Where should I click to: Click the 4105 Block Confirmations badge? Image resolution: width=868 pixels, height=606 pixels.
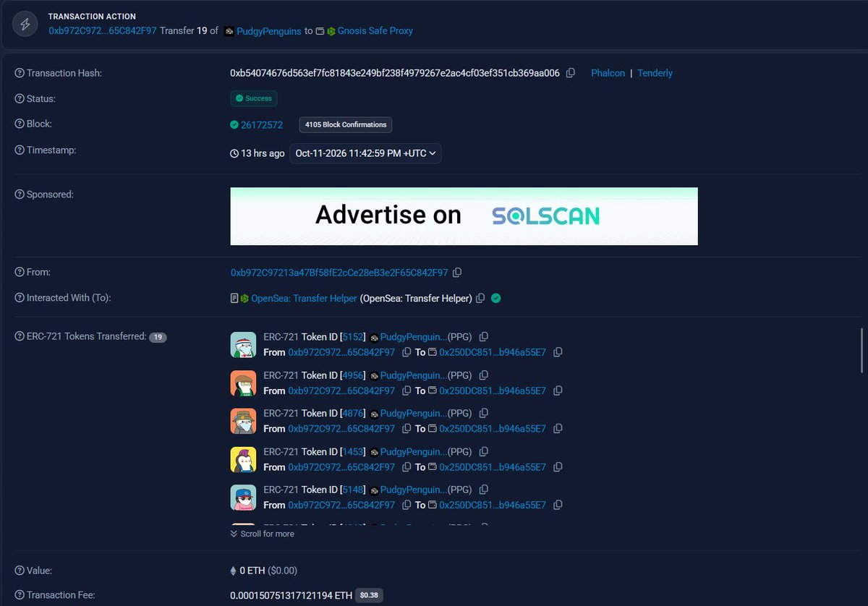pos(346,124)
